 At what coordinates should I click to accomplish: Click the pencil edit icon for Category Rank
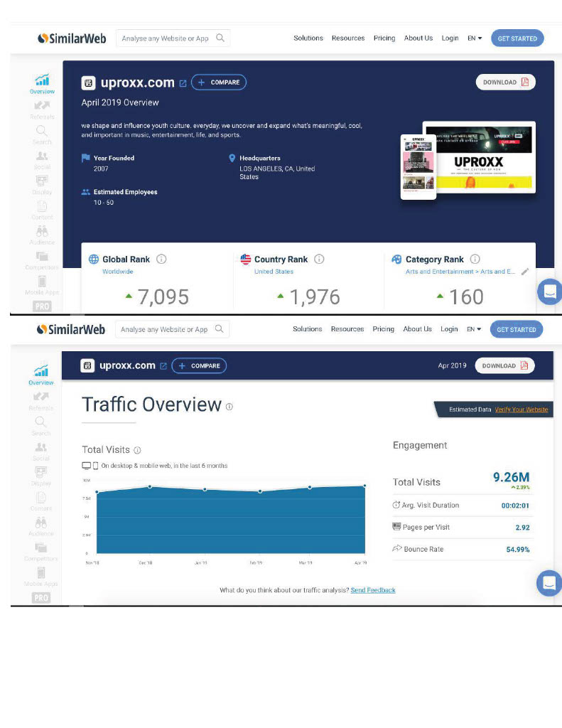click(525, 272)
